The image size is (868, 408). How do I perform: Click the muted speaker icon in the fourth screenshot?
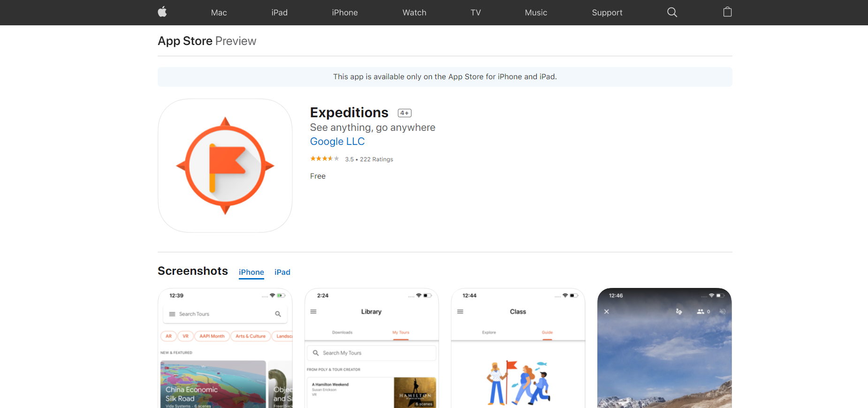click(723, 311)
